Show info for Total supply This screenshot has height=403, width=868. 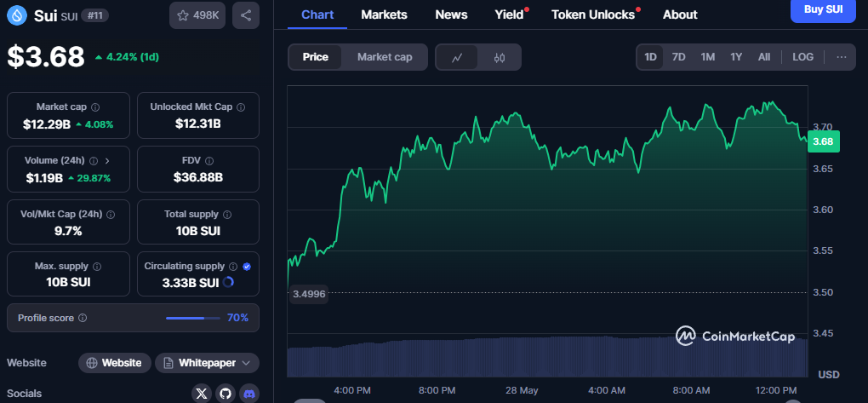(227, 214)
